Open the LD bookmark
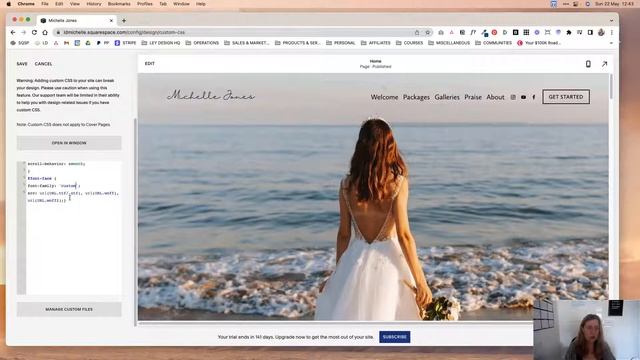This screenshot has width=640, height=360. [42, 43]
